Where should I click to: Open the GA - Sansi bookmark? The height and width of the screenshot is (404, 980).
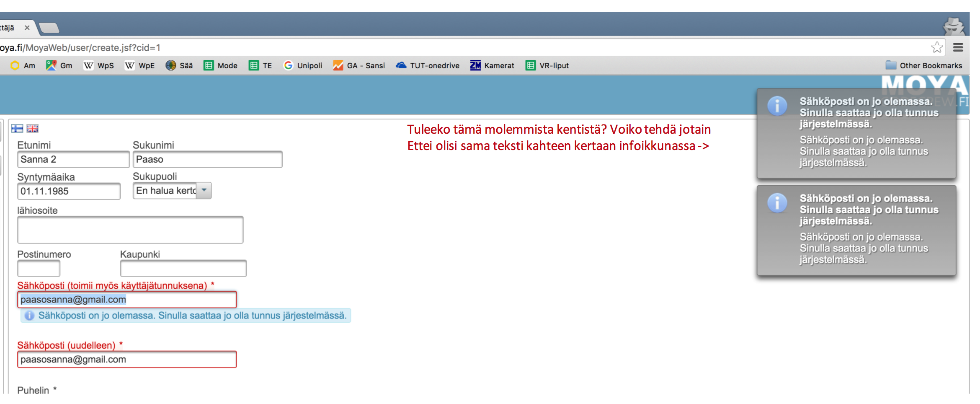point(359,65)
